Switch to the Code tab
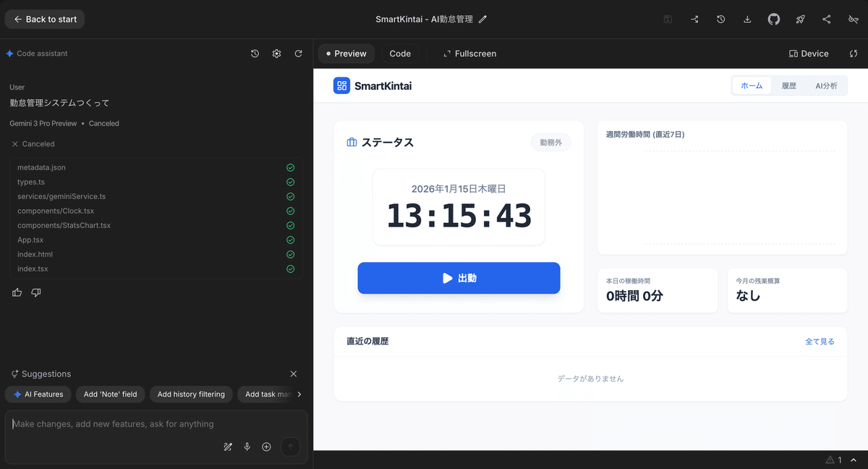 400,53
